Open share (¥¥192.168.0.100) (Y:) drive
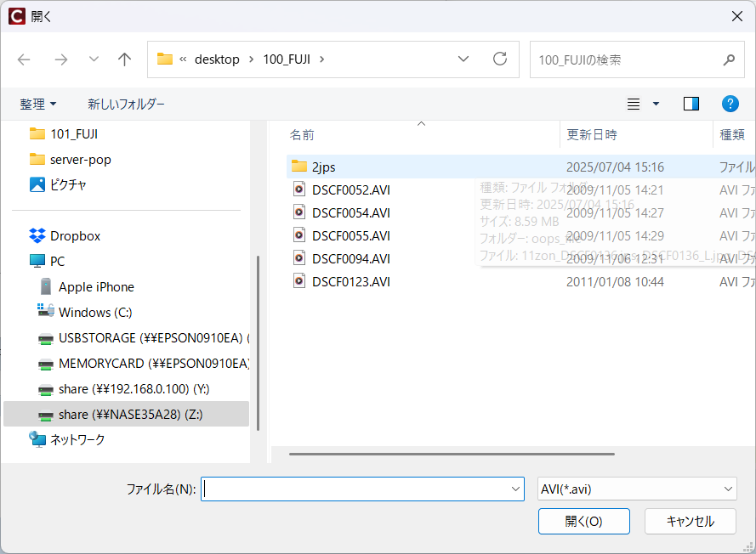Image resolution: width=756 pixels, height=554 pixels. tap(134, 389)
